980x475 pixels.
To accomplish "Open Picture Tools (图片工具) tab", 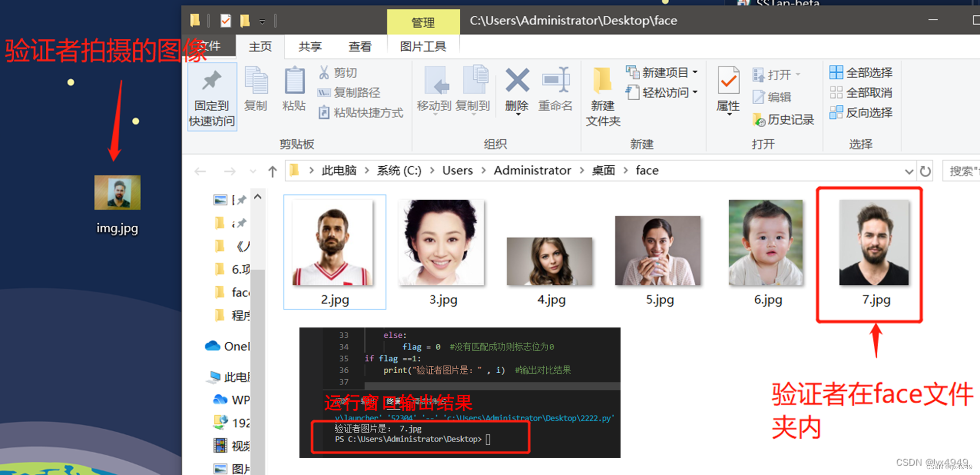I will 423,47.
